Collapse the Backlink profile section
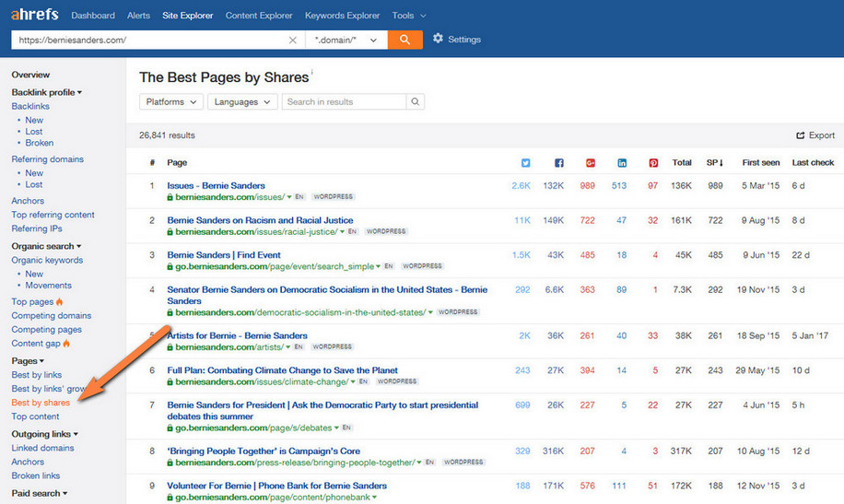Image resolution: width=844 pixels, height=504 pixels. coord(47,92)
